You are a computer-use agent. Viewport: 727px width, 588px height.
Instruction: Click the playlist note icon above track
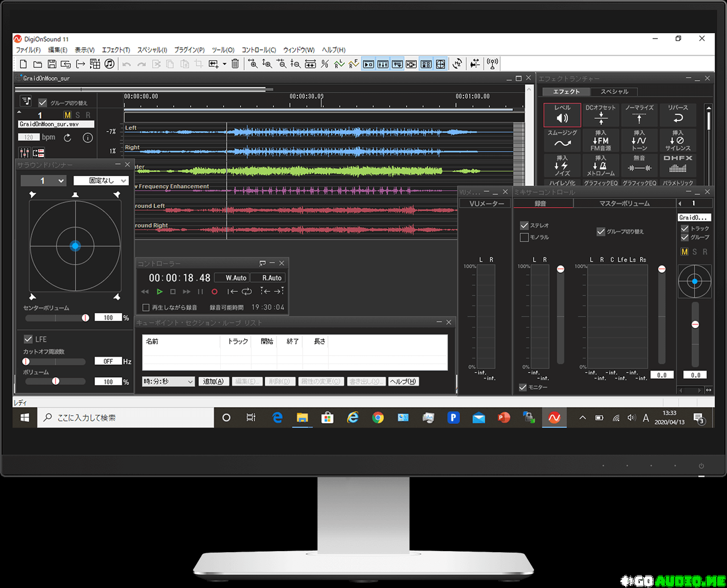[x=26, y=101]
